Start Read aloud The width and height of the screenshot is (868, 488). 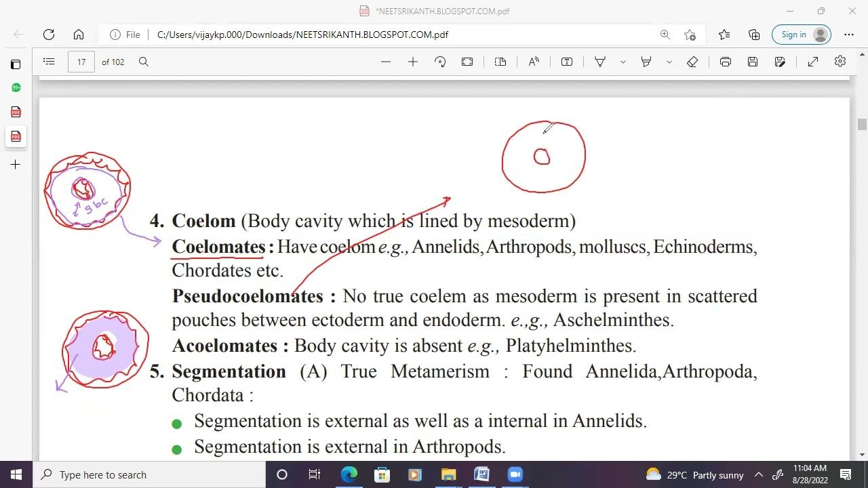[534, 62]
